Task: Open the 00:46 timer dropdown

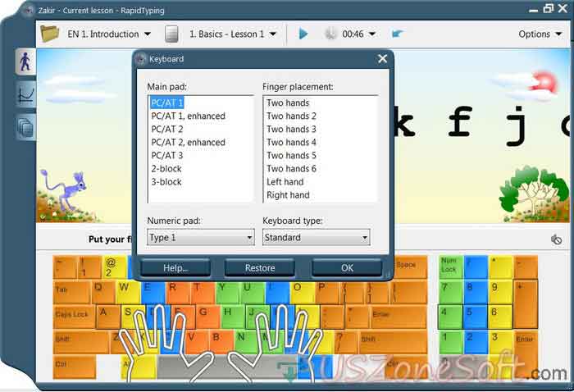Action: 372,34
